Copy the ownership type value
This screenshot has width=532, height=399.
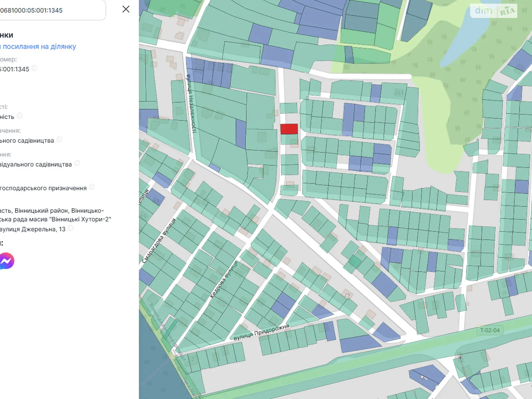[20, 116]
